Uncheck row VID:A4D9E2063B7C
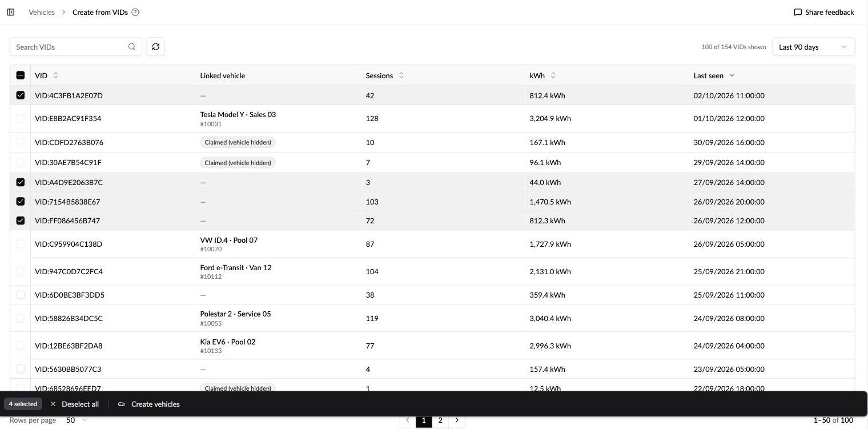The height and width of the screenshot is (429, 868). [x=21, y=182]
